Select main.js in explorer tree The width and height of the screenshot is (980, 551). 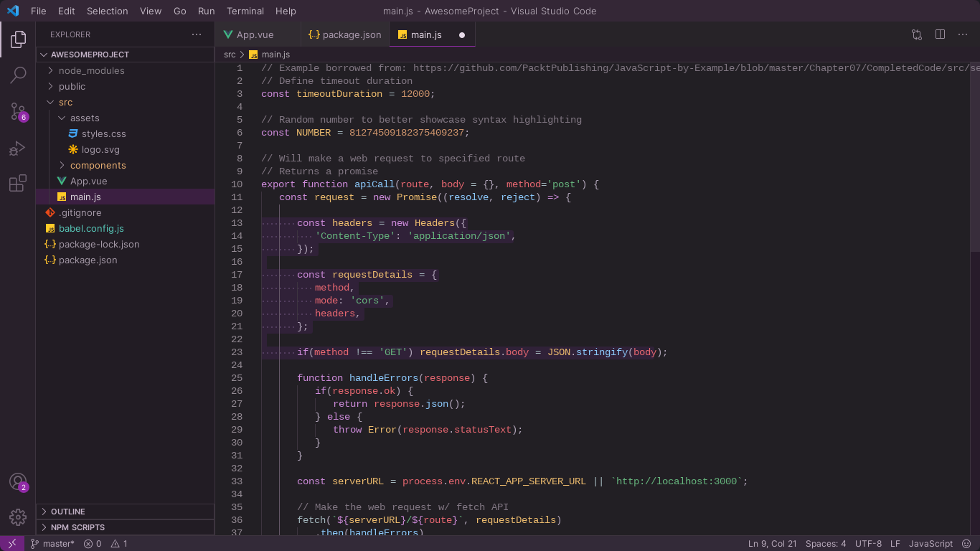tap(125, 197)
